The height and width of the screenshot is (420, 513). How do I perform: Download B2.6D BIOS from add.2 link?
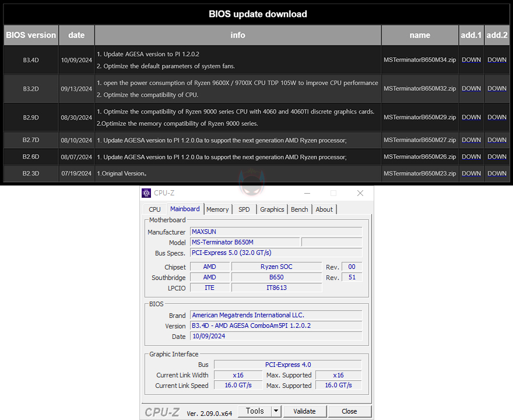497,157
